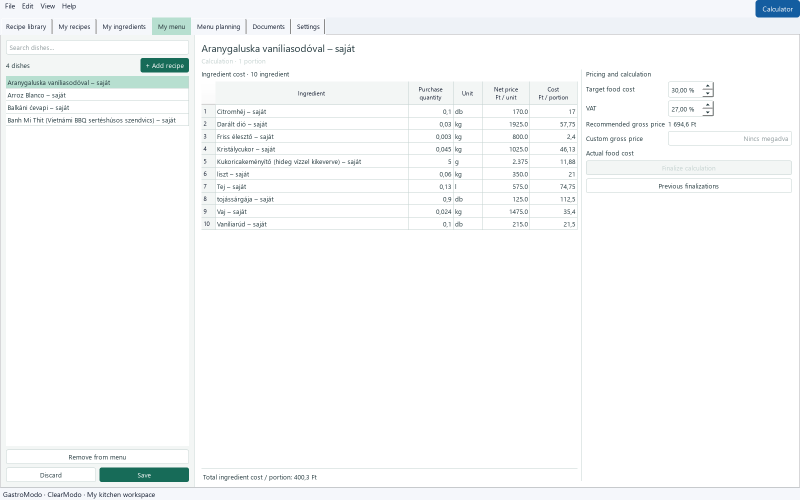
Task: Increase the Target food cost value
Action: 707,86
